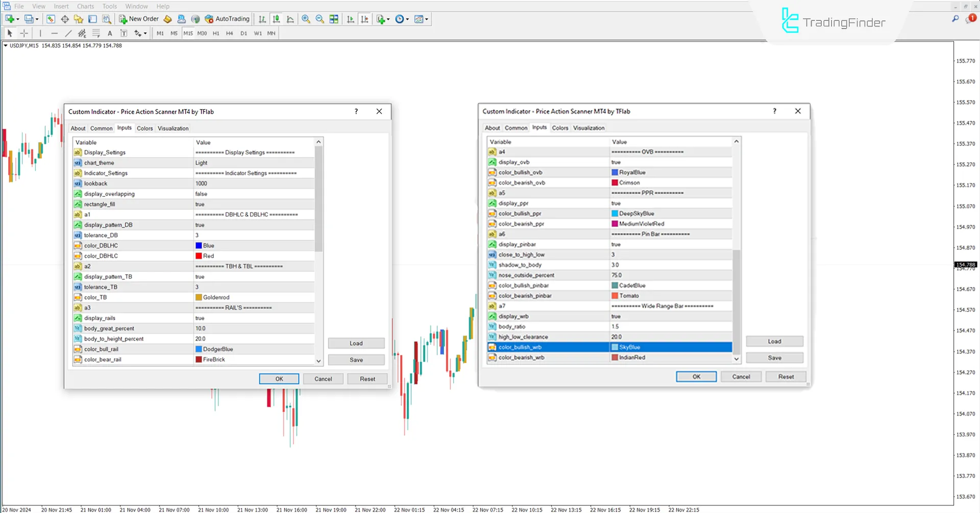Zoom in on the chart
The width and height of the screenshot is (980, 513).
[x=306, y=19]
